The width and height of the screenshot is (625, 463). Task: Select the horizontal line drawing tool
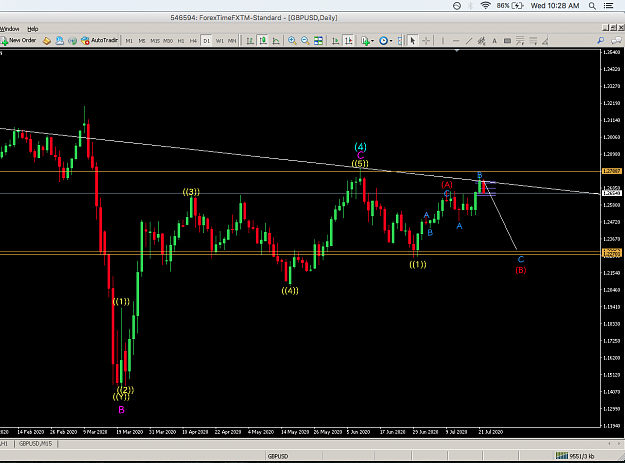[456, 41]
